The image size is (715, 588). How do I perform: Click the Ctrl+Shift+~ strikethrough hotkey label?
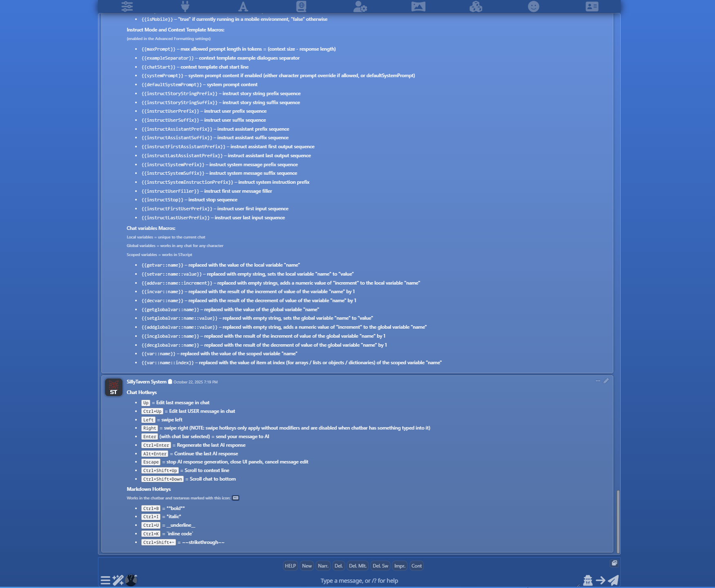158,542
